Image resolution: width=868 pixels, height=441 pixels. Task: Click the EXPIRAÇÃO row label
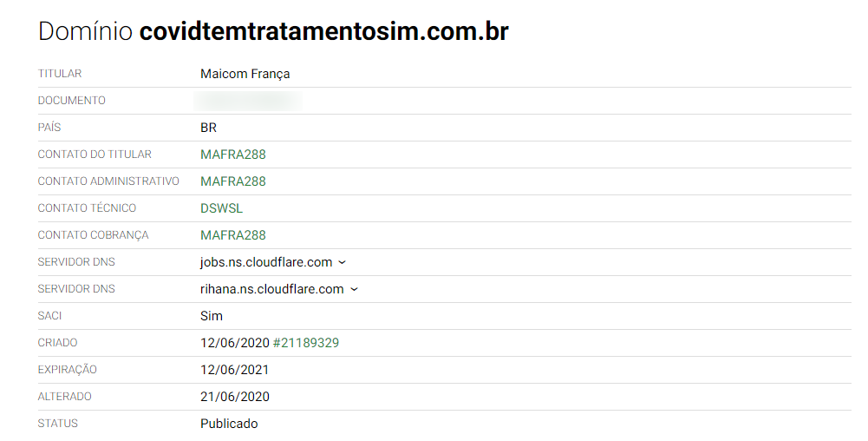click(67, 370)
